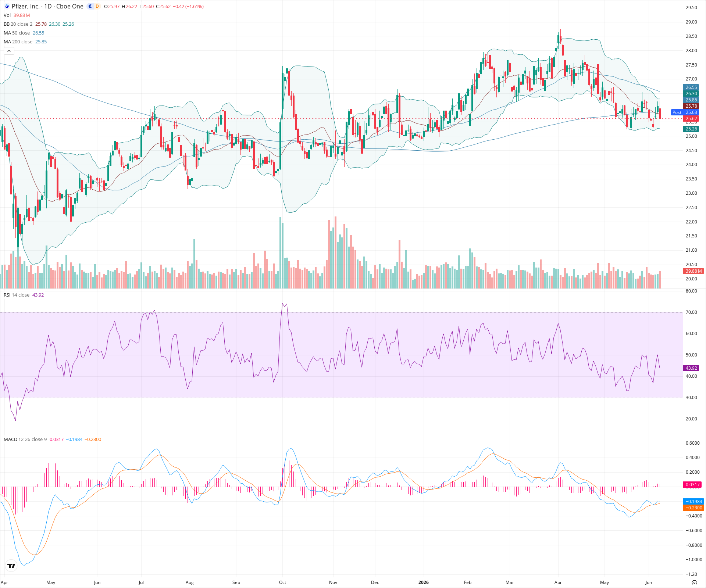
Task: Click the closing value C25.62 in header
Action: (x=163, y=6)
